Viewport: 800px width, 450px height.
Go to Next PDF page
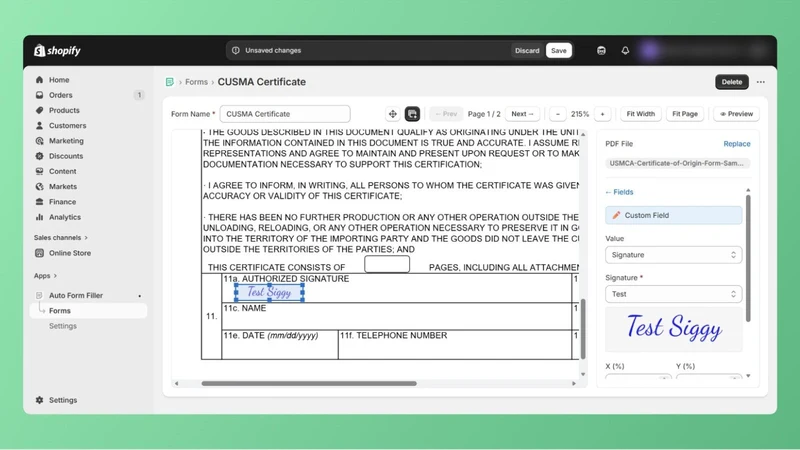522,114
